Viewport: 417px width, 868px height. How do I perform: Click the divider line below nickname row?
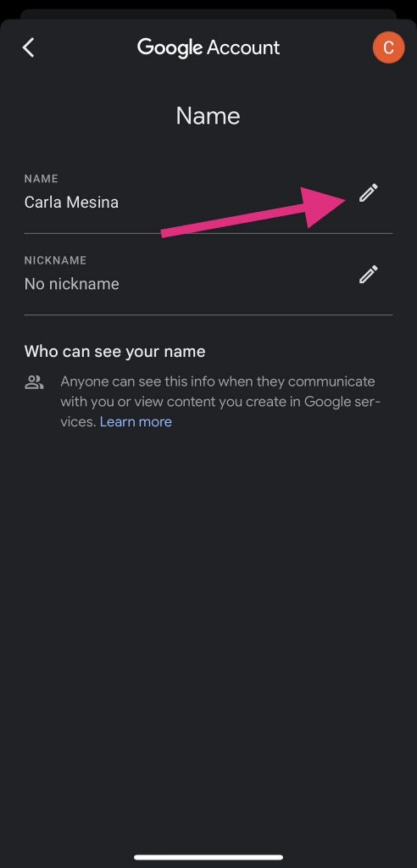pyautogui.click(x=208, y=315)
